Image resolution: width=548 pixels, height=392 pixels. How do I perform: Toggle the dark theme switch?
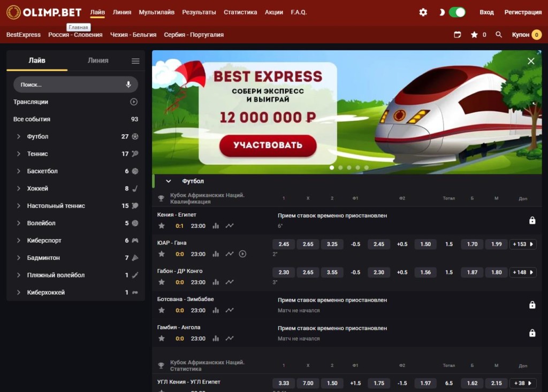pyautogui.click(x=457, y=13)
